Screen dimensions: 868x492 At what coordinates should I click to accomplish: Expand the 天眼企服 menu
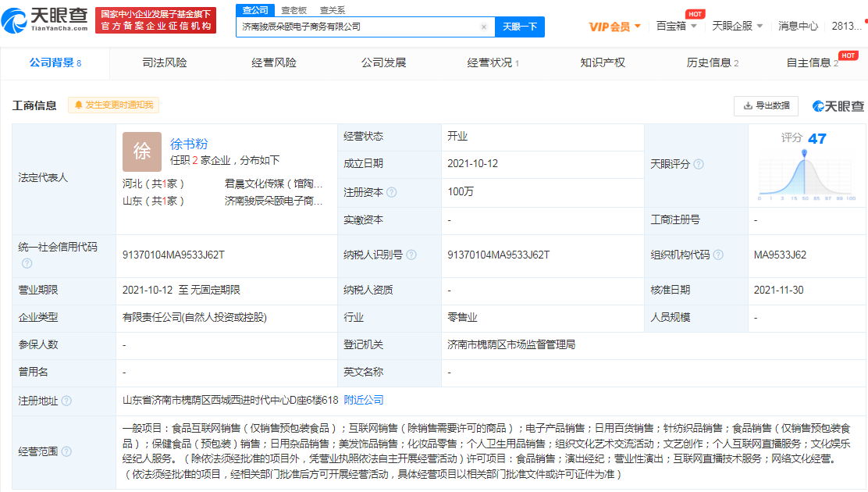click(738, 26)
